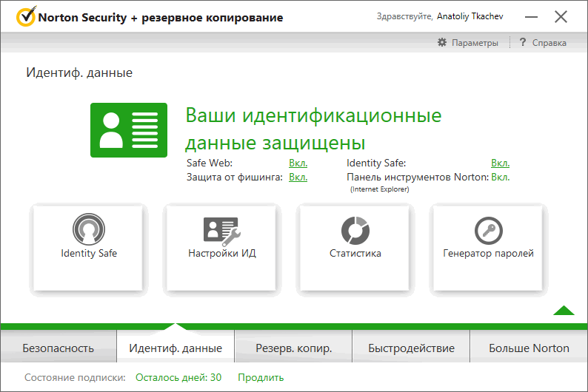Click Осталось дней: 30 status link

pos(178,377)
